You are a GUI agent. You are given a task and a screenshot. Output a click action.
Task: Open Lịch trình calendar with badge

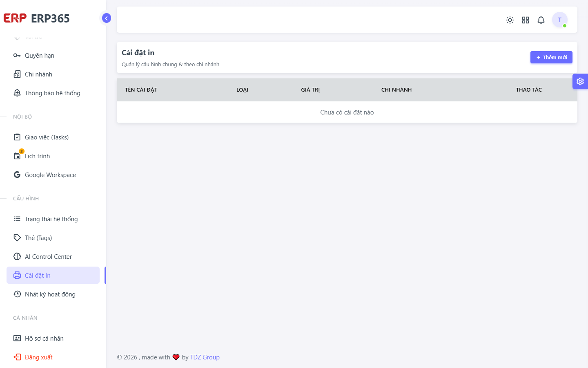point(53,156)
